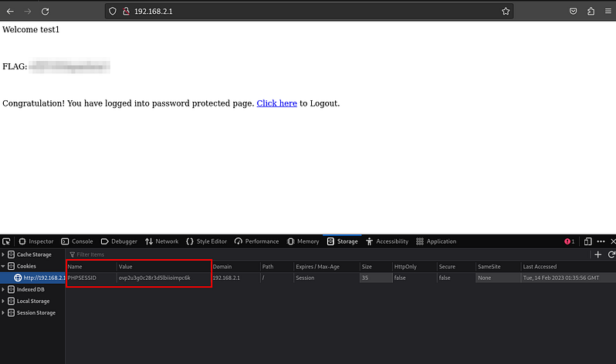The width and height of the screenshot is (616, 364).
Task: Switch to the Console tab
Action: tap(77, 241)
